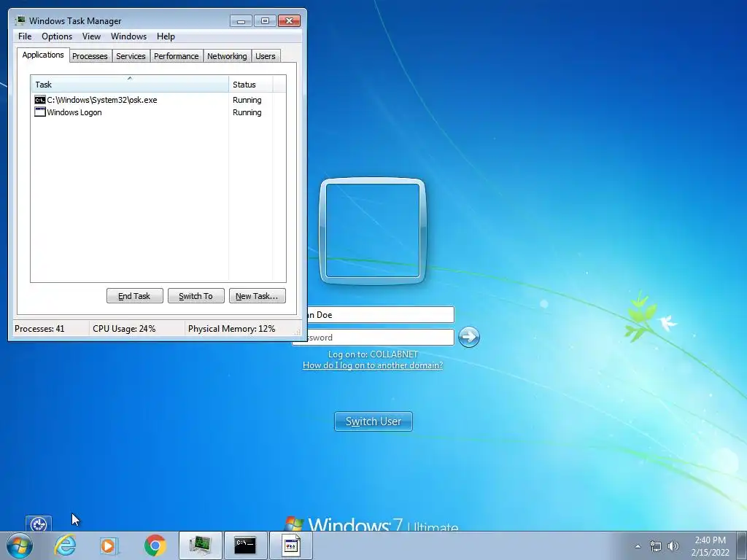Click the Ease of Access icon

[x=39, y=524]
